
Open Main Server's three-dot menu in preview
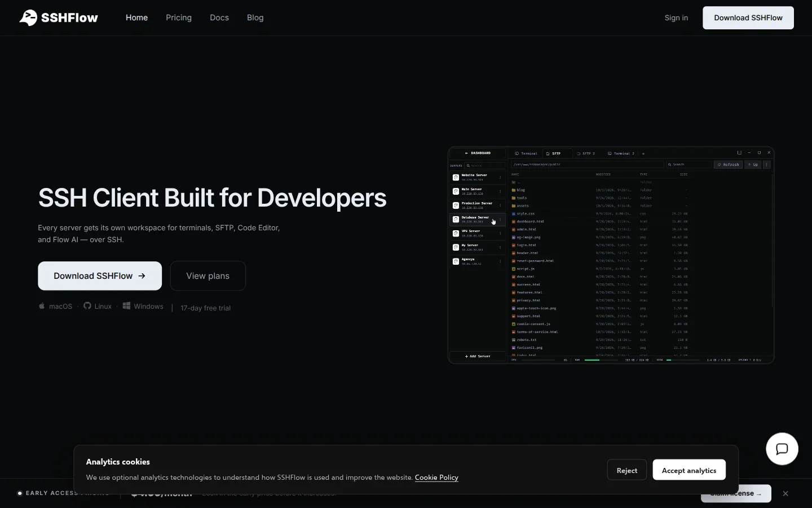(x=500, y=191)
